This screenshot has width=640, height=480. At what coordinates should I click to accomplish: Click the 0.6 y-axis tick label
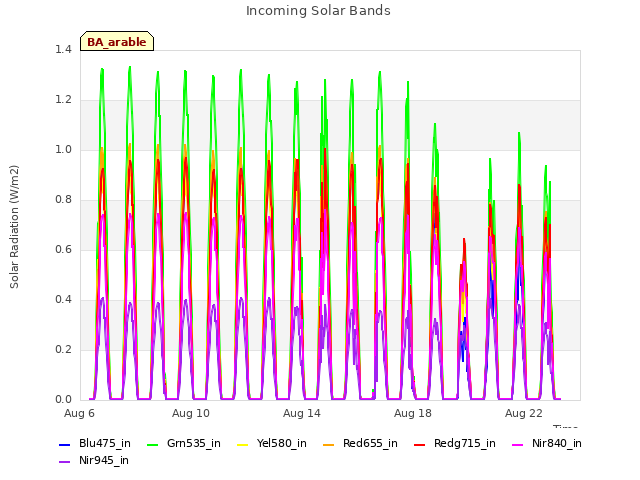63,250
